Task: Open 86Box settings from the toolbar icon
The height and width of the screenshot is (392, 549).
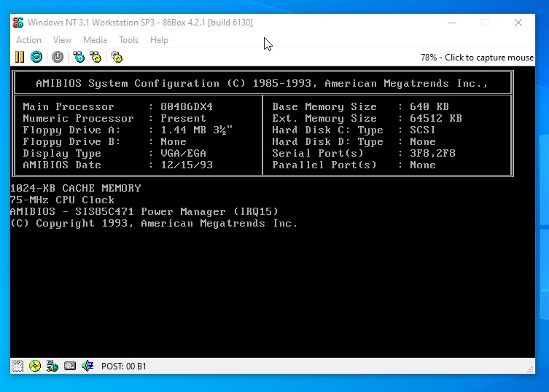Action: (x=117, y=57)
